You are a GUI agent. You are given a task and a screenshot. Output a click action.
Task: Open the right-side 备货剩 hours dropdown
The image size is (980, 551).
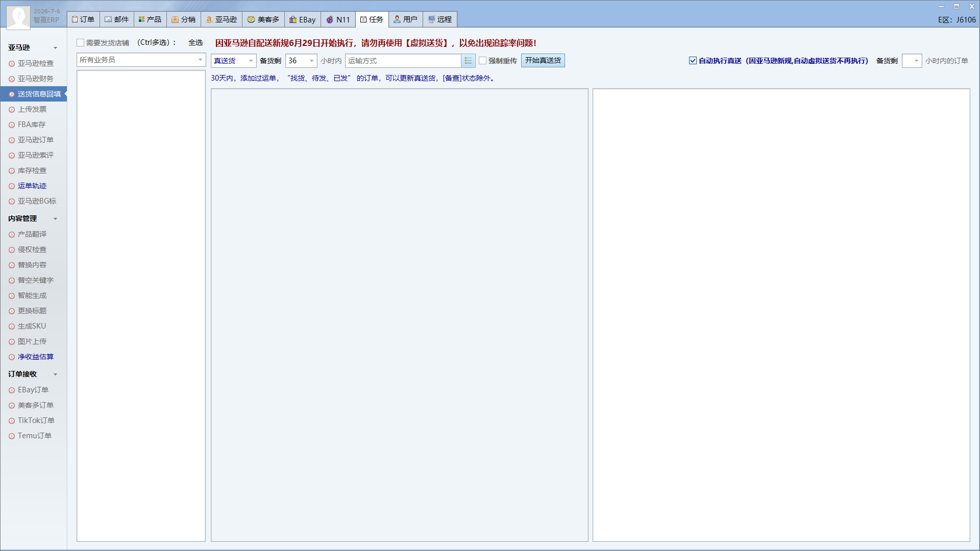tap(912, 61)
